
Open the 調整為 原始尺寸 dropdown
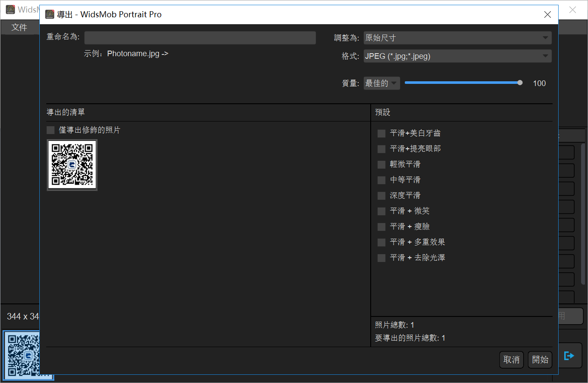pos(458,38)
